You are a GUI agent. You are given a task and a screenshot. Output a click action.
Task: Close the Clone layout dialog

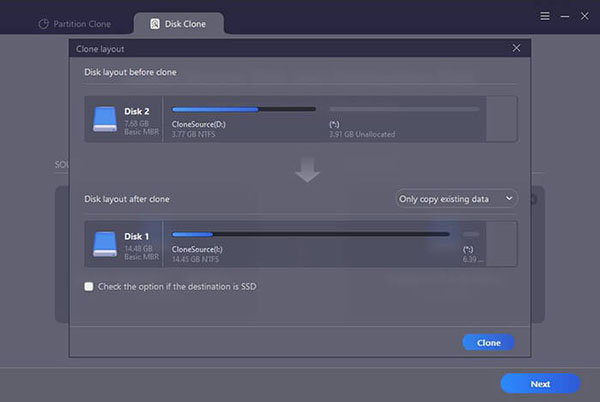tap(516, 47)
